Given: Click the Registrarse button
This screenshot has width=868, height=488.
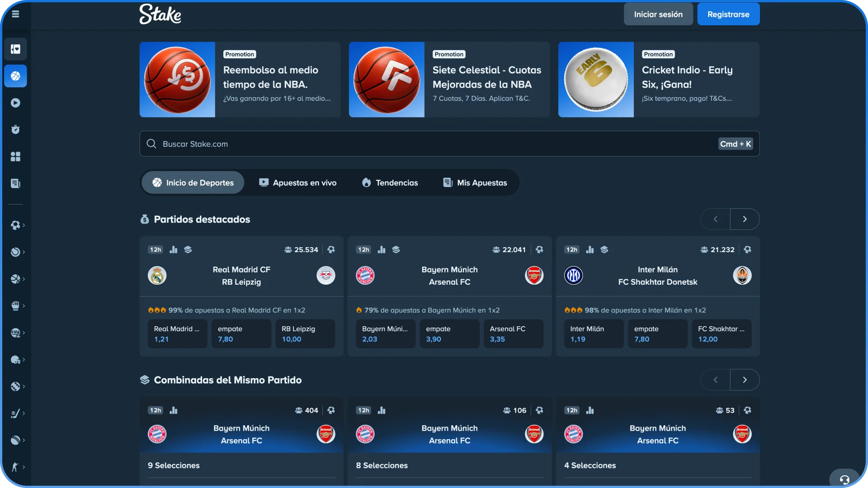Looking at the screenshot, I should click(728, 14).
